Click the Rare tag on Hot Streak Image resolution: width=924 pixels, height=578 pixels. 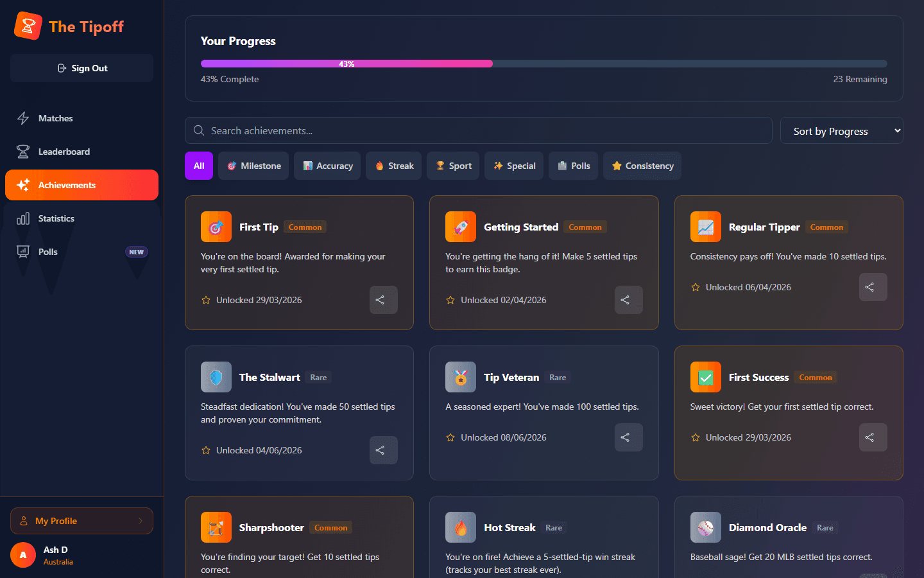[554, 528]
